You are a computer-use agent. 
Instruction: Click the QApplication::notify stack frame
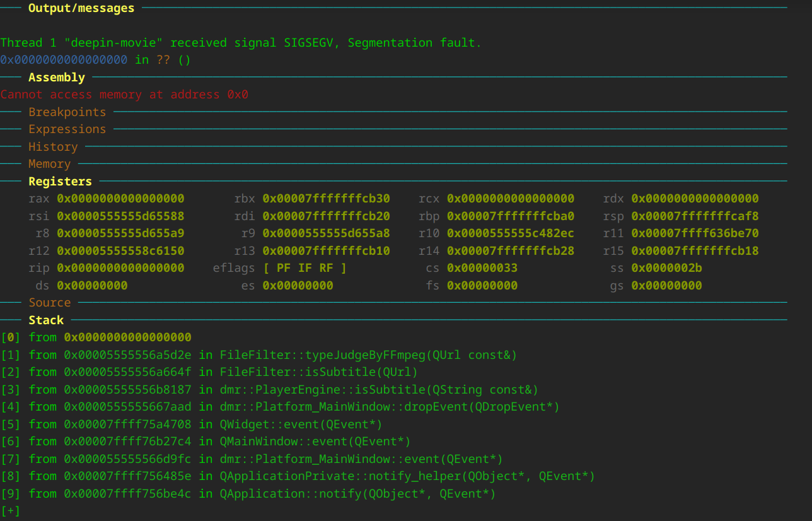357,494
